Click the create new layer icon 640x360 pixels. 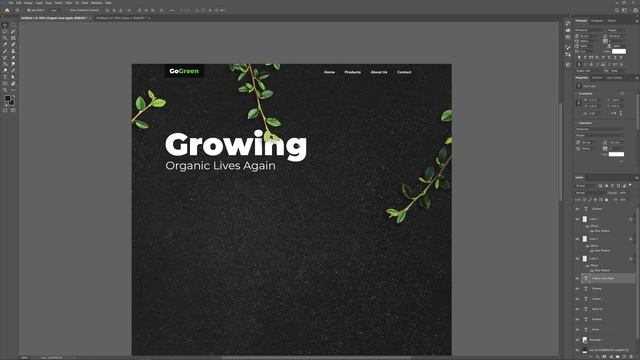(624, 357)
